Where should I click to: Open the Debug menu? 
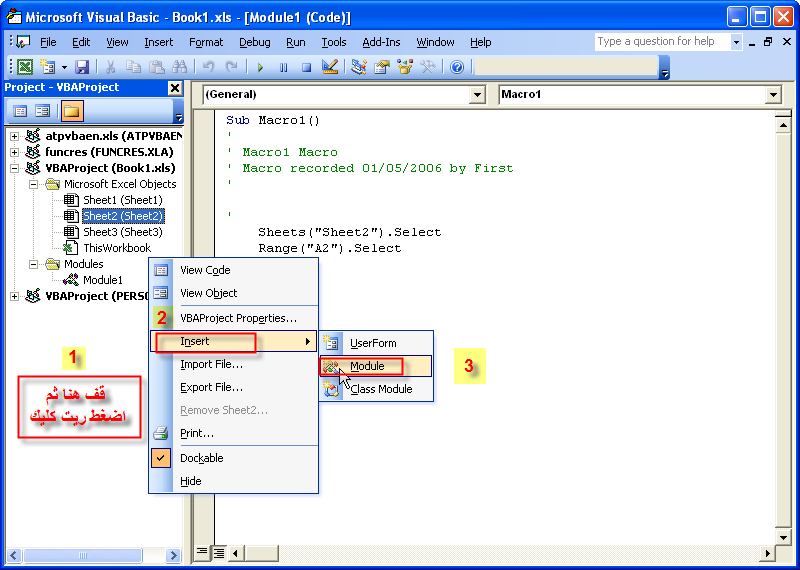point(255,42)
